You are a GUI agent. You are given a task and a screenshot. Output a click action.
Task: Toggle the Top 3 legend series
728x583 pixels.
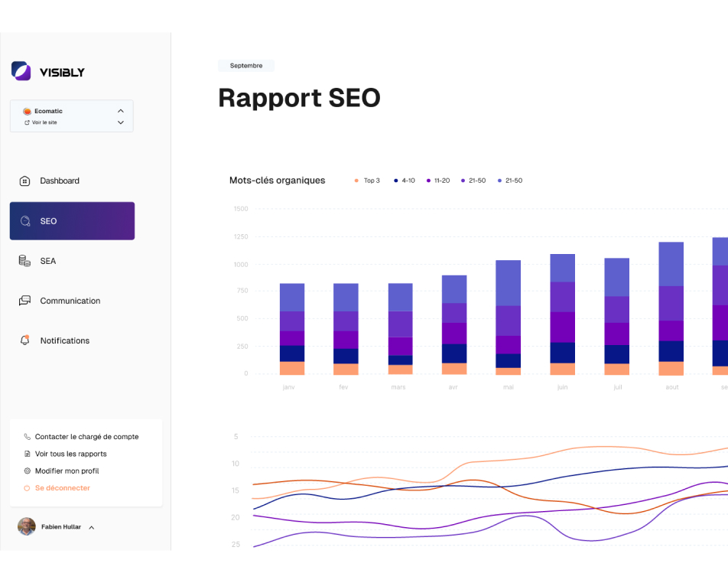point(367,181)
